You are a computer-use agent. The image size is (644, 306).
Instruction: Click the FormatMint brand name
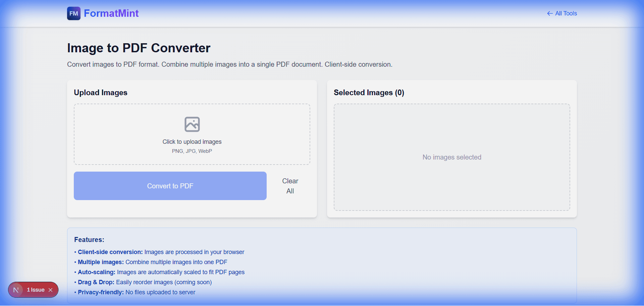click(x=111, y=13)
